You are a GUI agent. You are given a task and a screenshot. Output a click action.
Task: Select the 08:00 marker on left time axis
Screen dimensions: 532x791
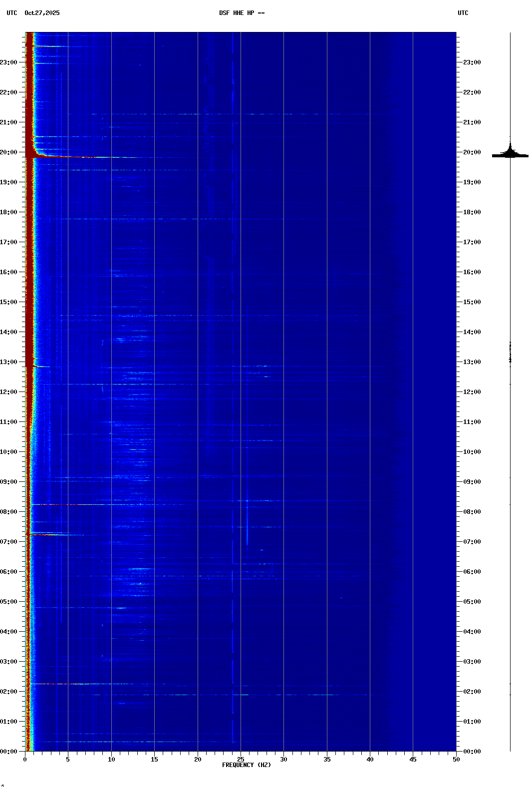tap(9, 512)
